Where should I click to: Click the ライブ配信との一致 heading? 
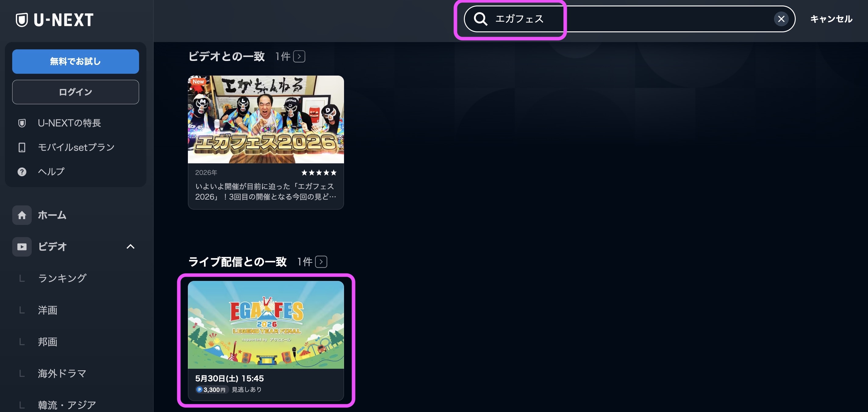[x=238, y=262]
